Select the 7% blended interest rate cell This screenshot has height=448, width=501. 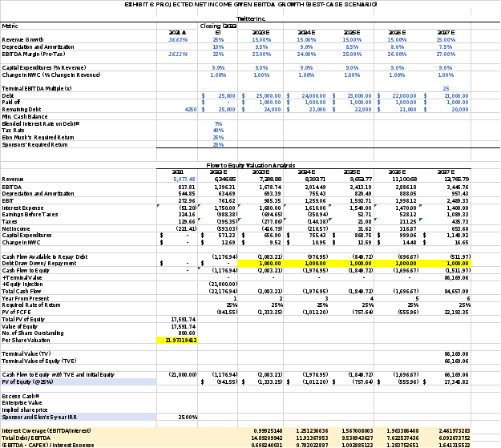(218, 123)
